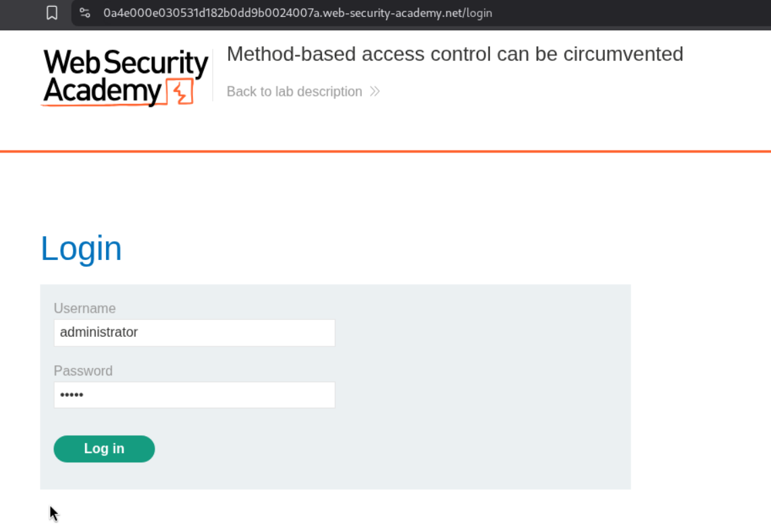Click the 'Web Security' text in the logo
Viewport: 771px width, 532px height.
[126, 63]
